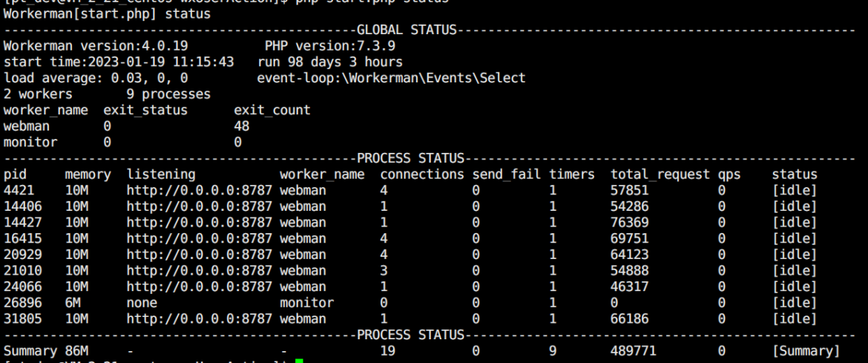Click the exit_status column header

[145, 111]
